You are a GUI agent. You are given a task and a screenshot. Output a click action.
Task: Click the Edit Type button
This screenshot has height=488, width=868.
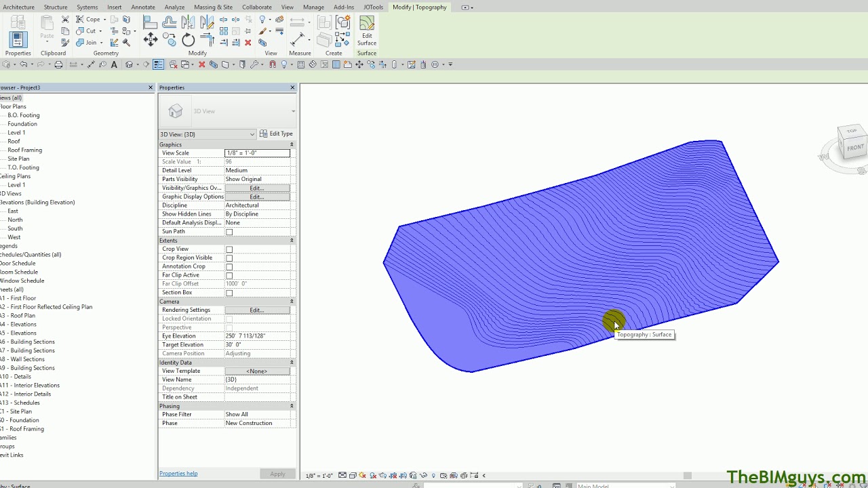276,134
